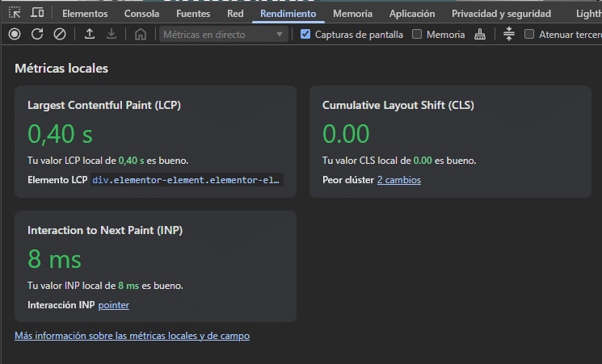Click the shortcuts icon beside the broom
The width and height of the screenshot is (602, 364).
(508, 34)
